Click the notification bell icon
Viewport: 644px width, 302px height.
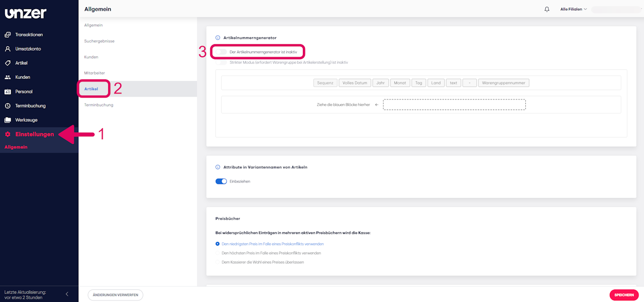(546, 9)
